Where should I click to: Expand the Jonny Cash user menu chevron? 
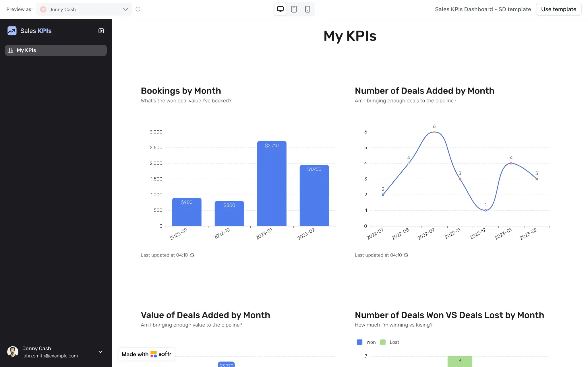(x=100, y=352)
